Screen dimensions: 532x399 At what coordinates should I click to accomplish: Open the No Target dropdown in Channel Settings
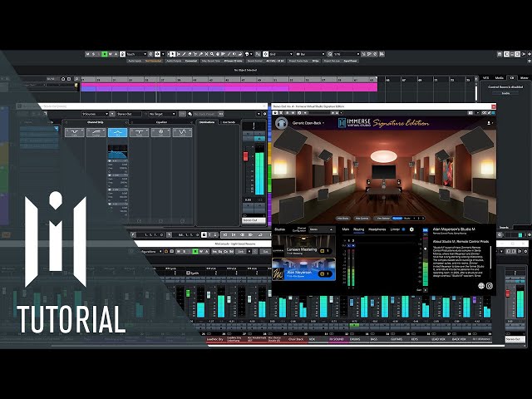coord(162,114)
